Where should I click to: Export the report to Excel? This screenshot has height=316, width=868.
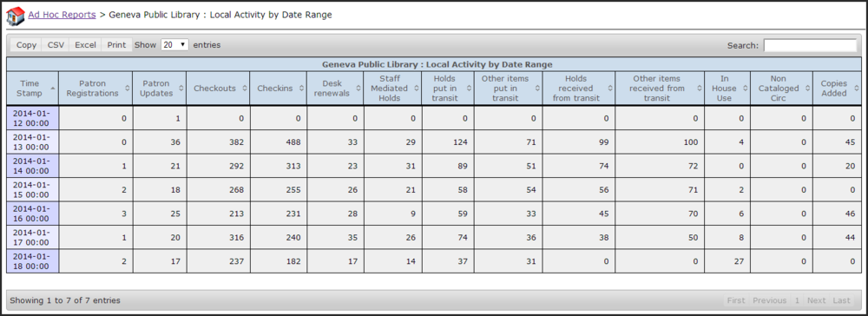coord(85,45)
